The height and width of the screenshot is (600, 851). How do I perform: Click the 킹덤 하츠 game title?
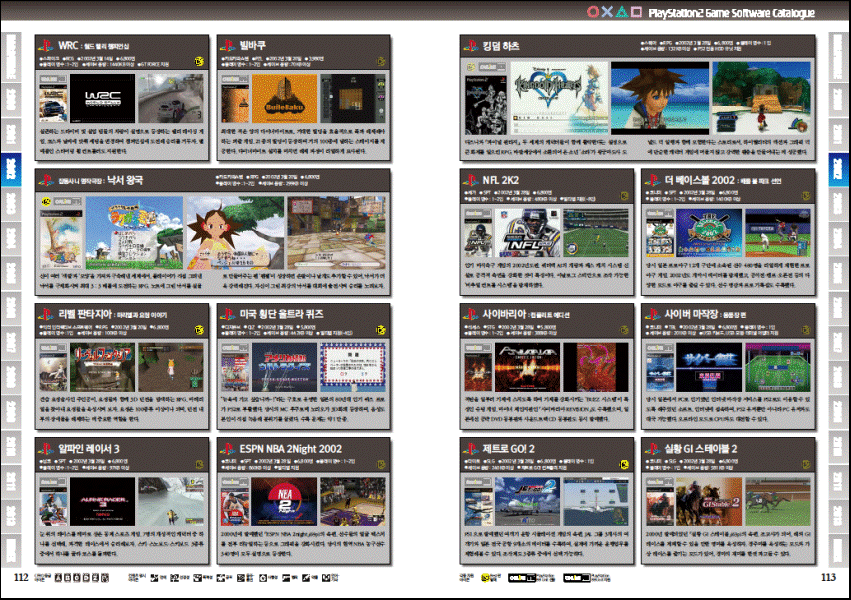(501, 46)
